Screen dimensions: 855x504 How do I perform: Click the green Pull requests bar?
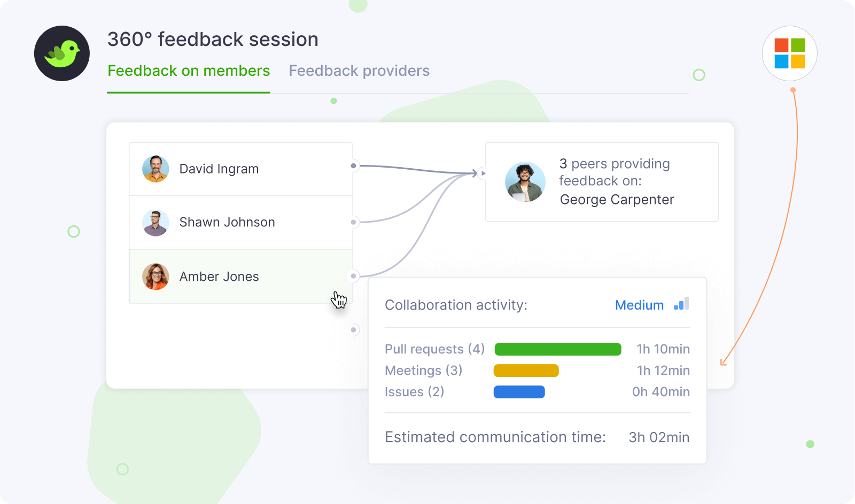(558, 349)
